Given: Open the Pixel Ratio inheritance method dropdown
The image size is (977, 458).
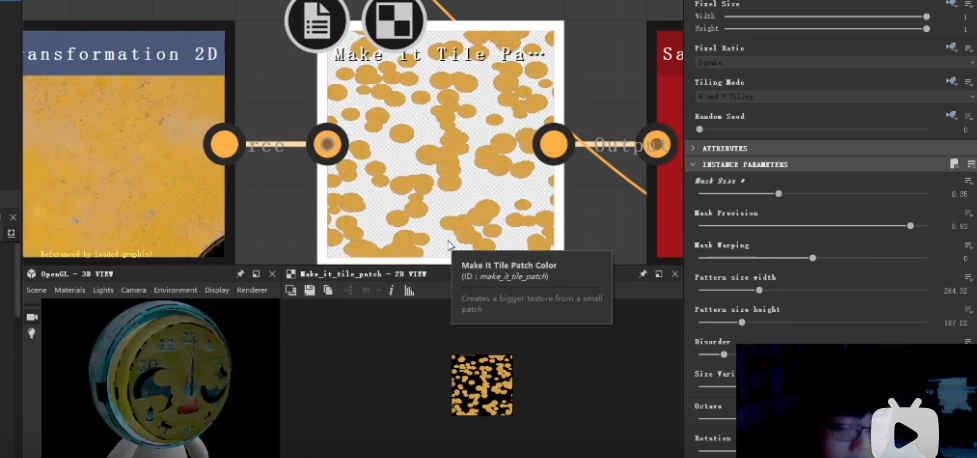Looking at the screenshot, I should 951,47.
